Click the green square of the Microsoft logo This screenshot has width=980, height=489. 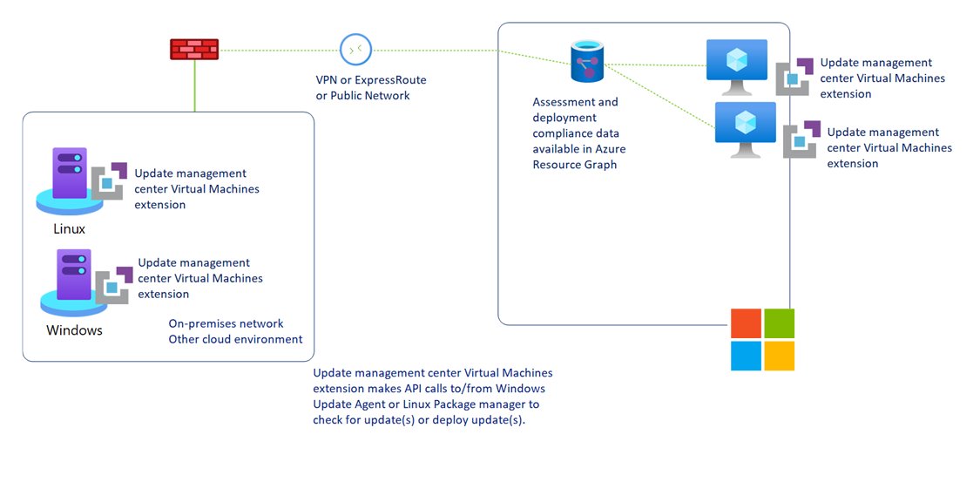(x=779, y=323)
